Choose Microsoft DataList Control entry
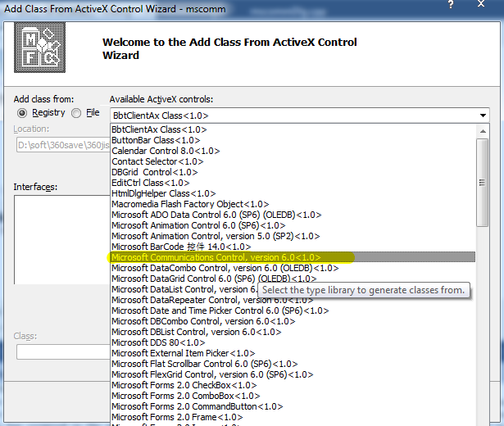504x426 pixels. pyautogui.click(x=184, y=289)
